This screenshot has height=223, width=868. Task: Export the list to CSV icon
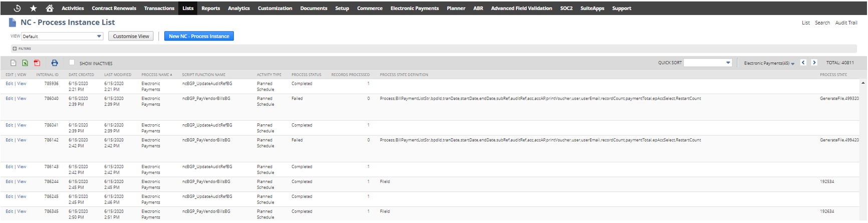[14, 63]
